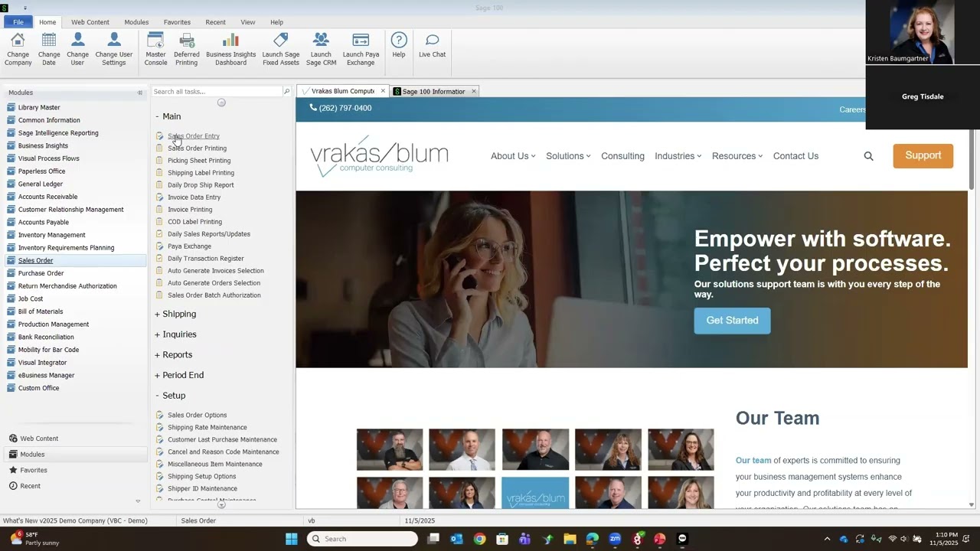The height and width of the screenshot is (551, 980).
Task: Click the search magnifier beside the task search box
Action: pyautogui.click(x=287, y=92)
